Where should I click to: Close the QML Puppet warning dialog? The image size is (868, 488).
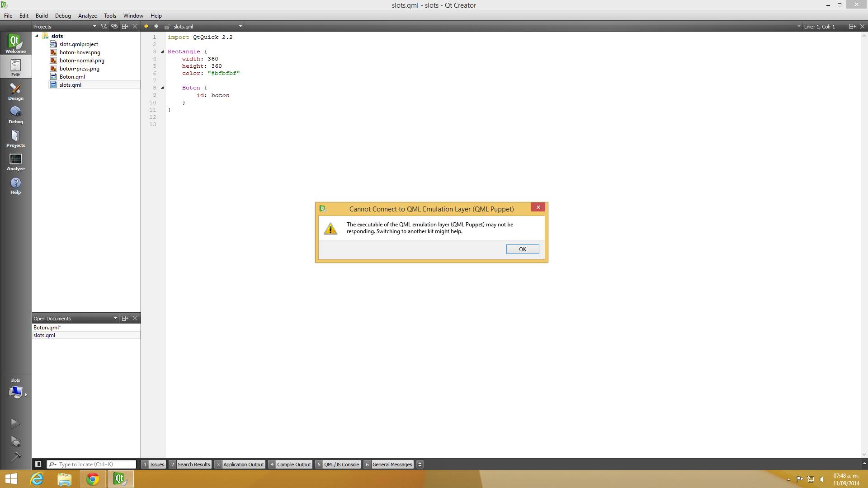coord(538,207)
